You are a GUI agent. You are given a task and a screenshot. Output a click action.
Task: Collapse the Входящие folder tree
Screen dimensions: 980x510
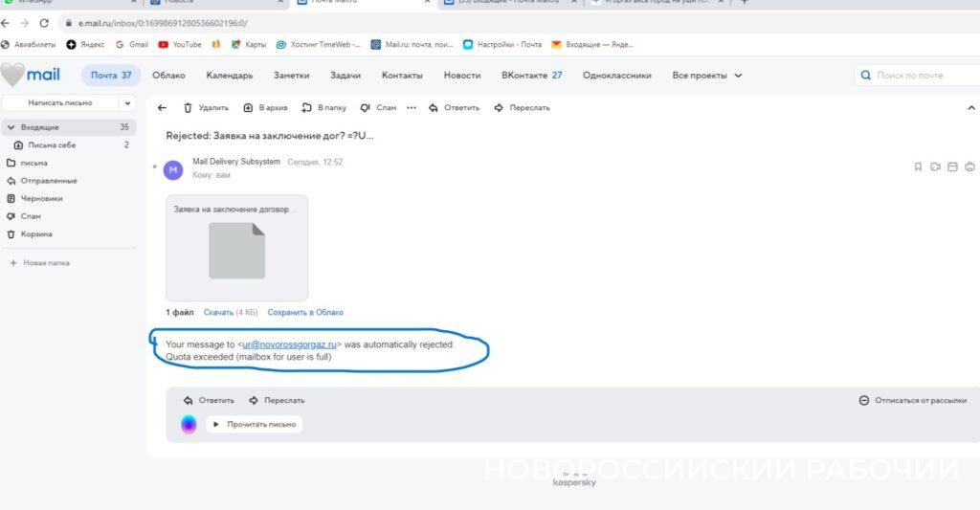click(x=11, y=127)
